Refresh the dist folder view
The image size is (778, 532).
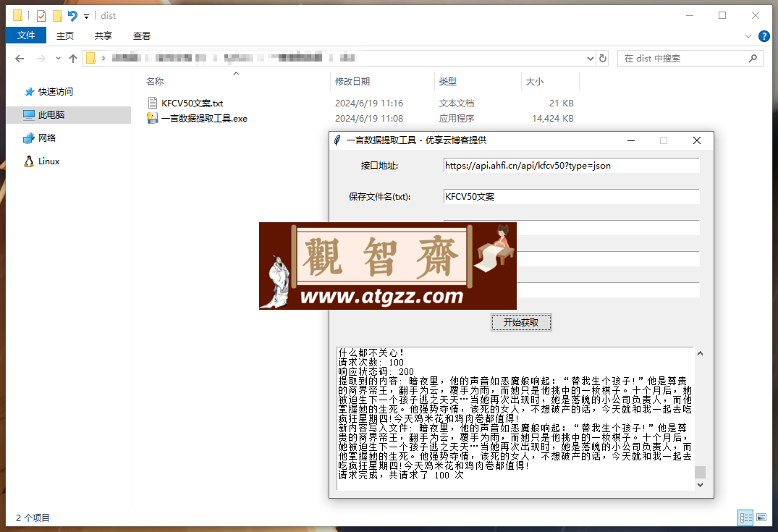[x=603, y=59]
